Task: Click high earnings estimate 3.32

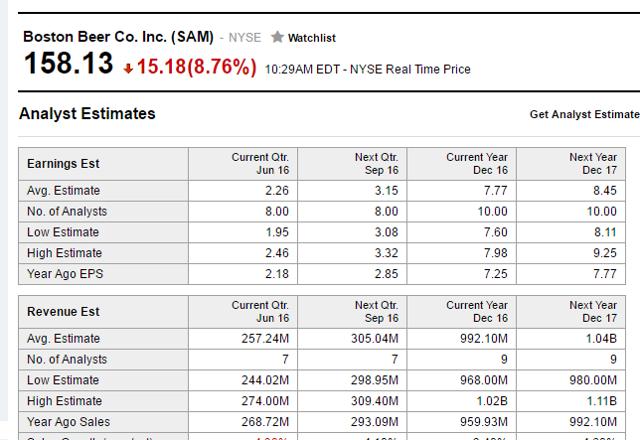Action: 386,253
